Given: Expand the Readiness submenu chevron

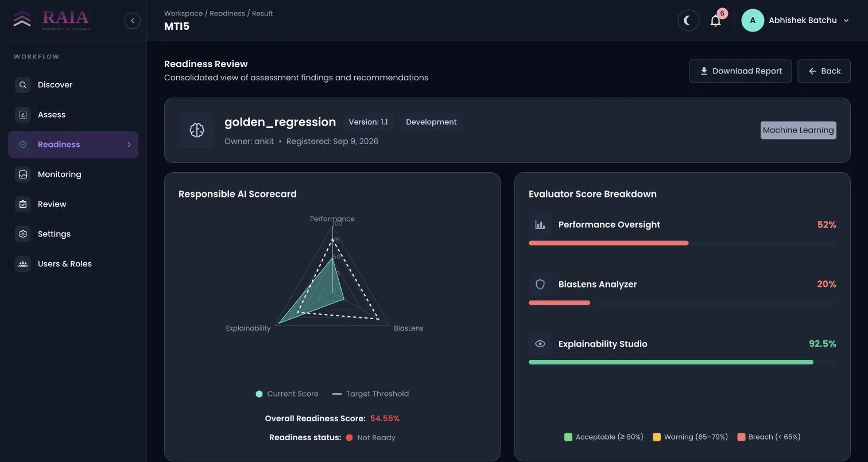Looking at the screenshot, I should [x=129, y=145].
